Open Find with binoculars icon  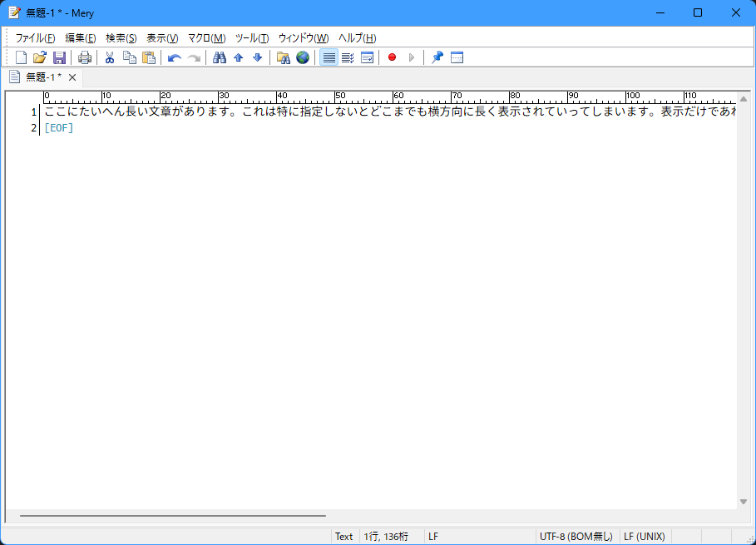click(x=220, y=57)
